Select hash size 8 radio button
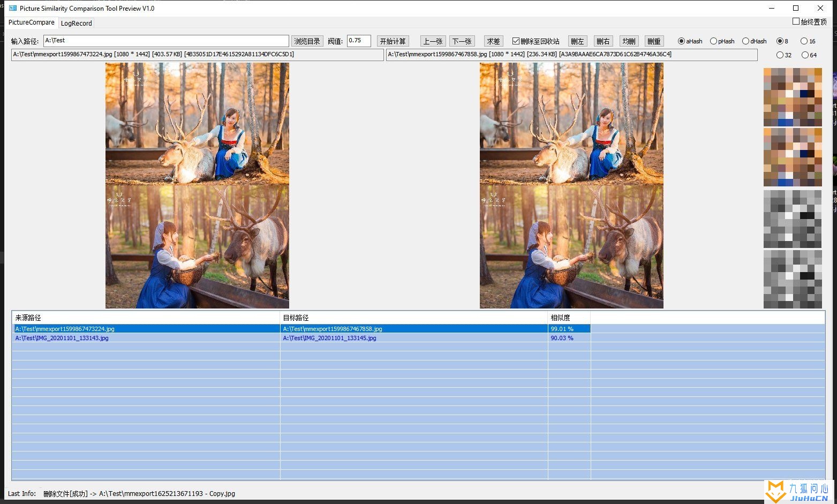Image resolution: width=837 pixels, height=504 pixels. click(x=782, y=41)
